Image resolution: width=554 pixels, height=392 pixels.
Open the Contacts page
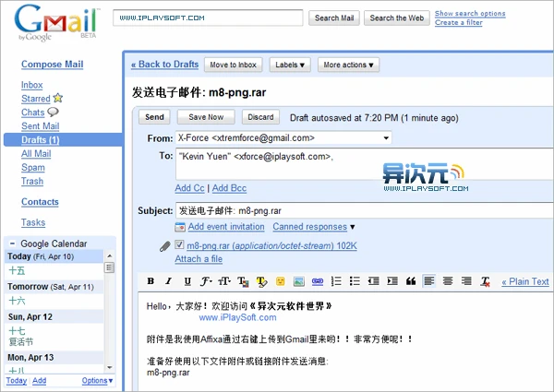pyautogui.click(x=40, y=202)
